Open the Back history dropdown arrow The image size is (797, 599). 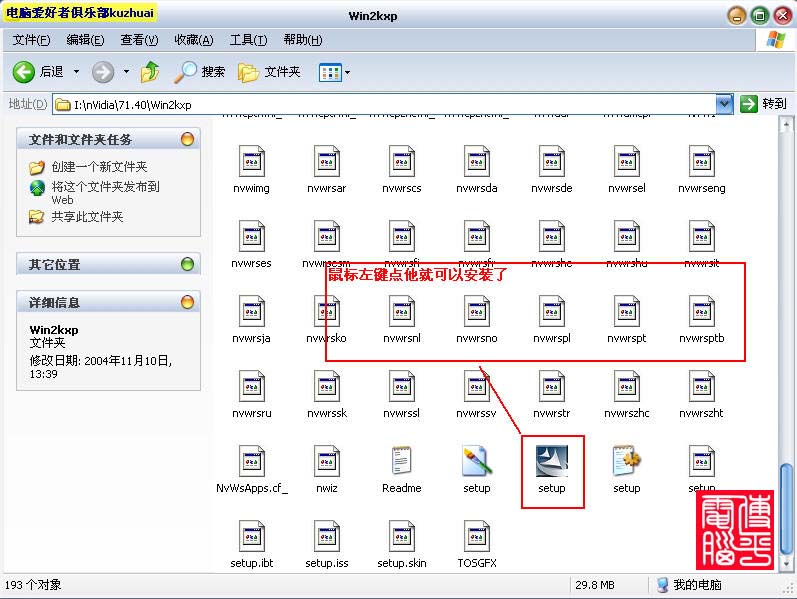coord(76,72)
